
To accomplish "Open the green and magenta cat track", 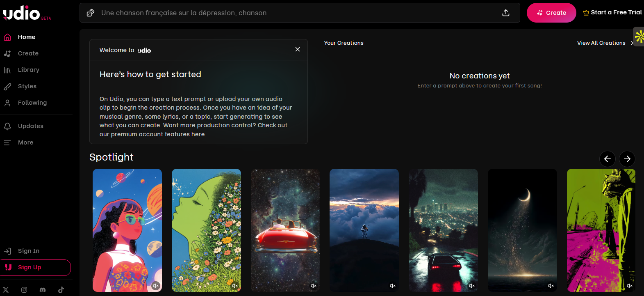I will (601, 230).
